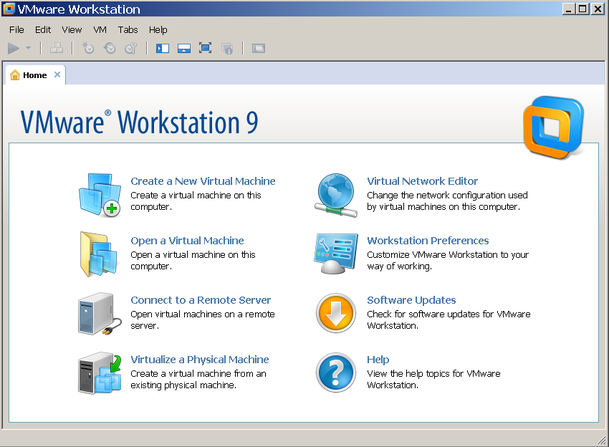609x447 pixels.
Task: Click the blue question mark Help icon
Action: (336, 373)
